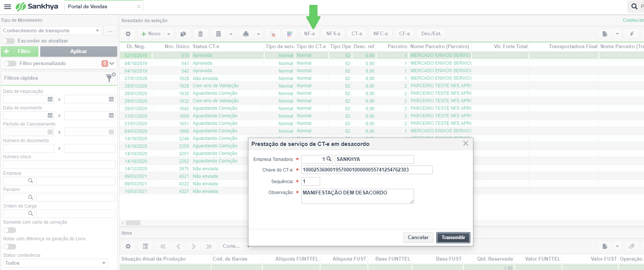Open the hamburger main menu
Viewport: 644px width, 270px height.
click(x=7, y=6)
